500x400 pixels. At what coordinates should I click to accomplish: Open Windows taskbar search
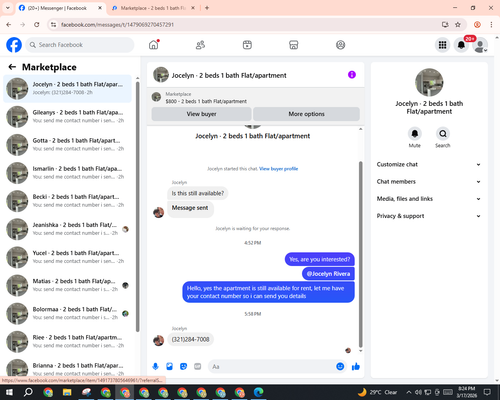(x=28, y=392)
